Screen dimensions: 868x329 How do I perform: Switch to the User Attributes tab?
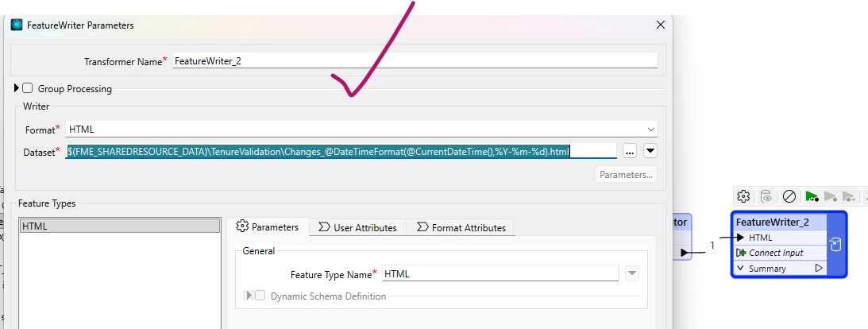point(357,227)
